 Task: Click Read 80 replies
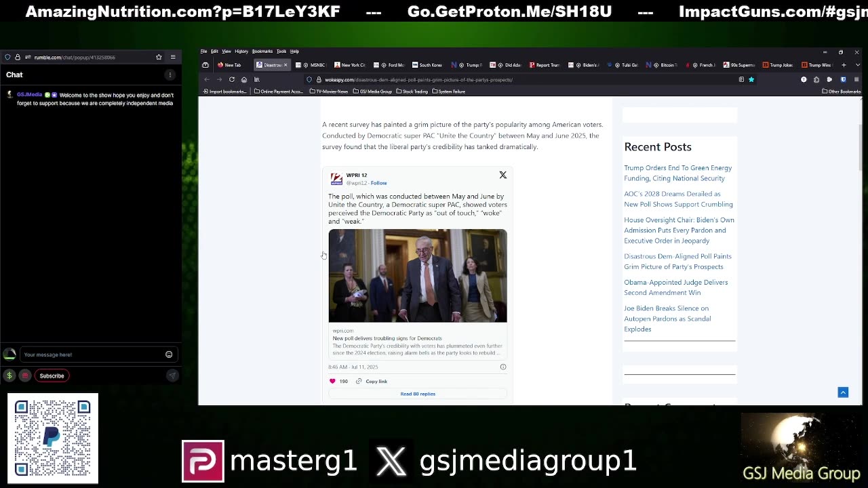click(x=418, y=394)
